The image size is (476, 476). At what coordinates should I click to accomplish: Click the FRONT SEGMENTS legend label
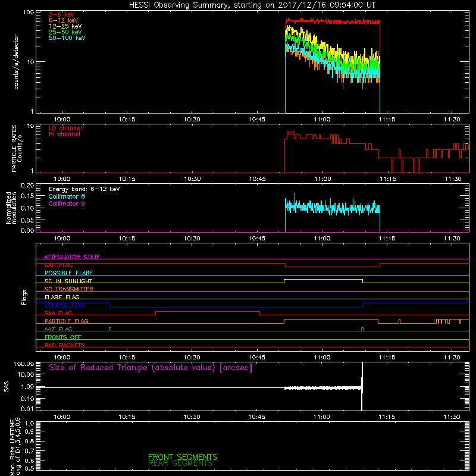click(x=183, y=457)
